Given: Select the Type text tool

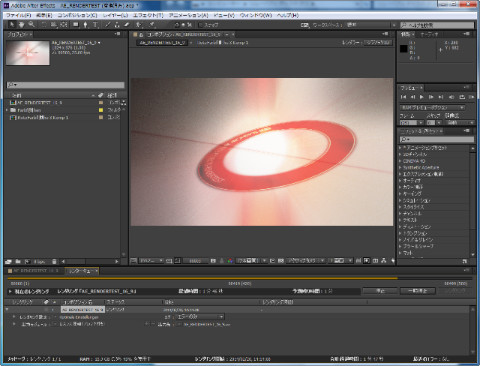Looking at the screenshot, I should [x=95, y=25].
